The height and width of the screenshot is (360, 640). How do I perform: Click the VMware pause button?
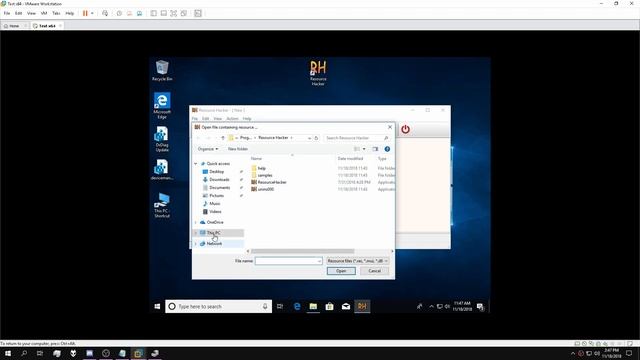coord(85,13)
